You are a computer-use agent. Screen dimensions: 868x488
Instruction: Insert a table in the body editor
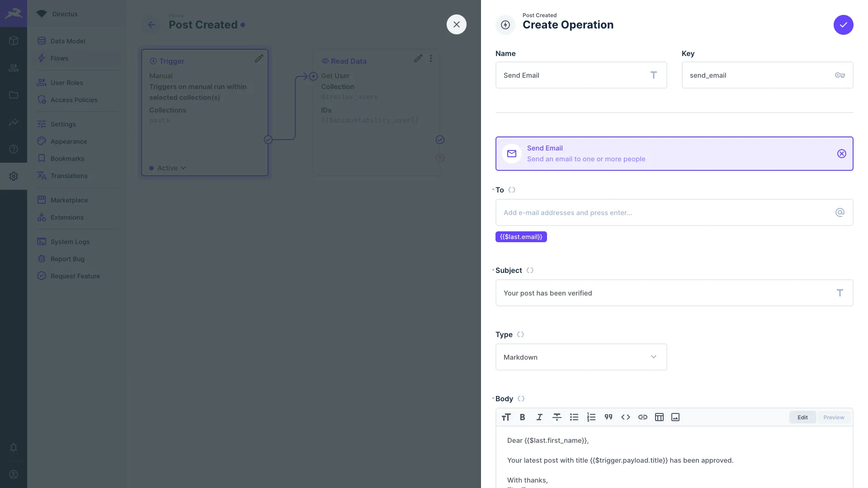point(659,417)
